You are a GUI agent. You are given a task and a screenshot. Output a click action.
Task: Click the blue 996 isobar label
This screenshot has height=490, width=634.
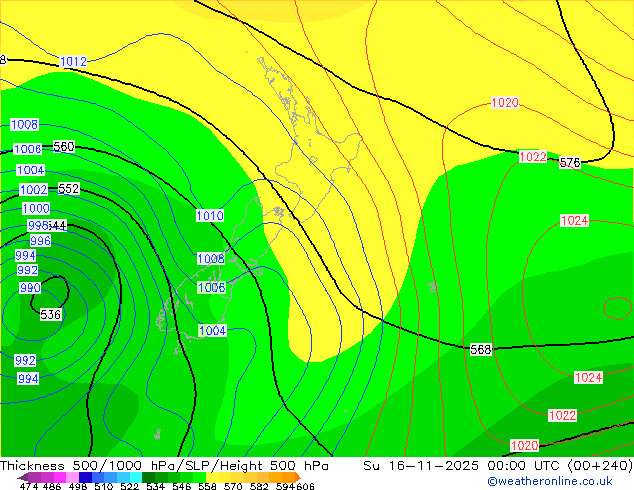40,241
